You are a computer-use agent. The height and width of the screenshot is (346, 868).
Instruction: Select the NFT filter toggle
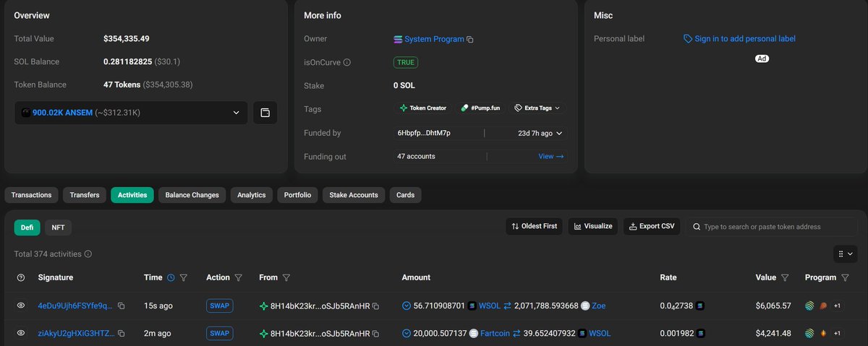[59, 227]
